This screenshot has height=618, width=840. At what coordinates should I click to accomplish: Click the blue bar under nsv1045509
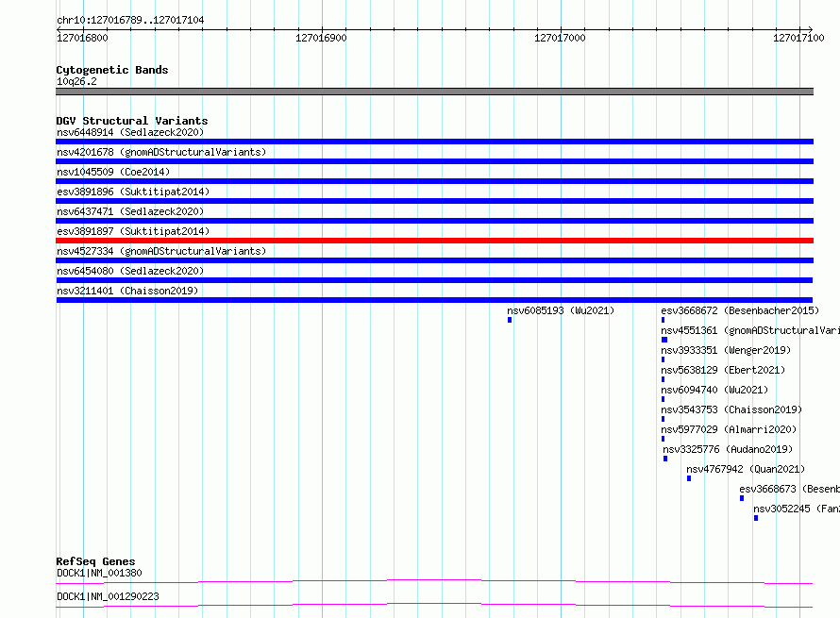[434, 181]
